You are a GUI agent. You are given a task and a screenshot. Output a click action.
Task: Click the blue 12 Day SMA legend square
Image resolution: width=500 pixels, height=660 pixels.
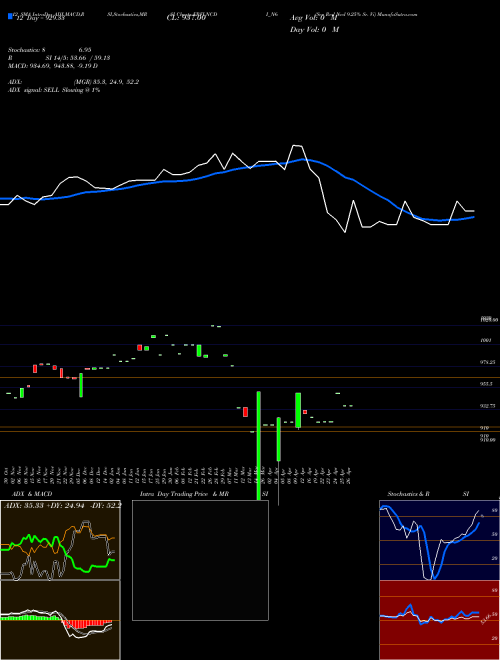tap(11, 17)
